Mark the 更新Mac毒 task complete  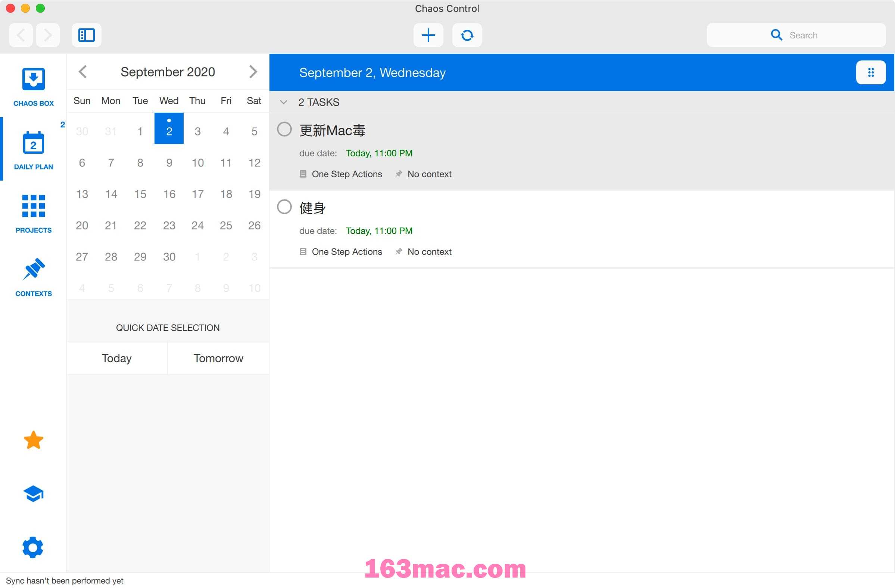[284, 129]
